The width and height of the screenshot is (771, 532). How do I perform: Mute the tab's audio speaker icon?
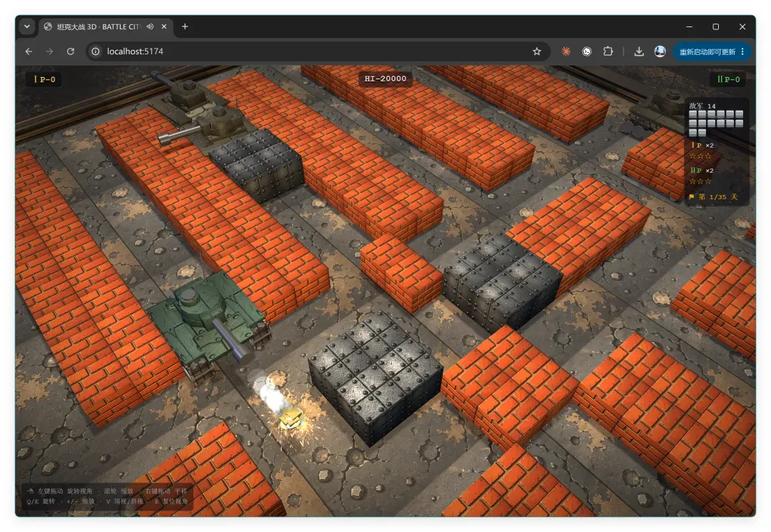150,26
